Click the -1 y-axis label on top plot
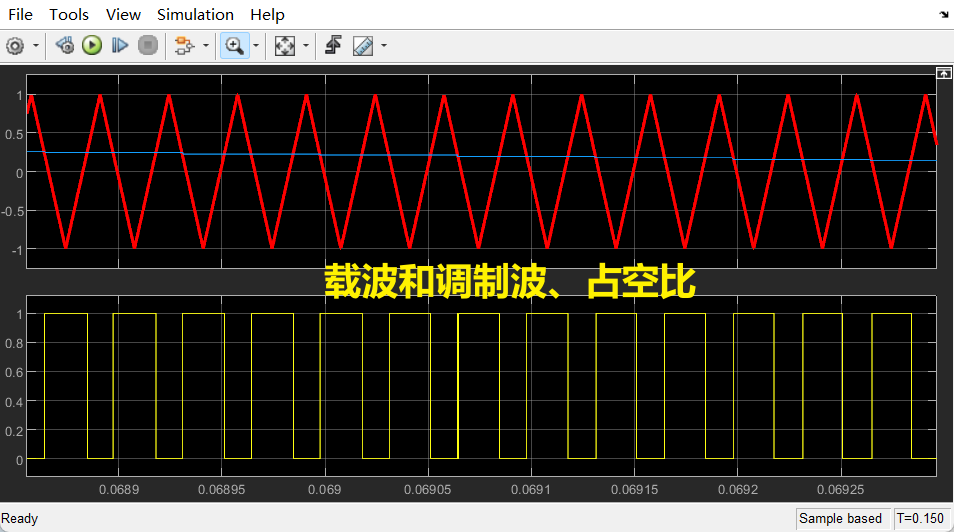Image resolution: width=954 pixels, height=532 pixels. [16, 250]
